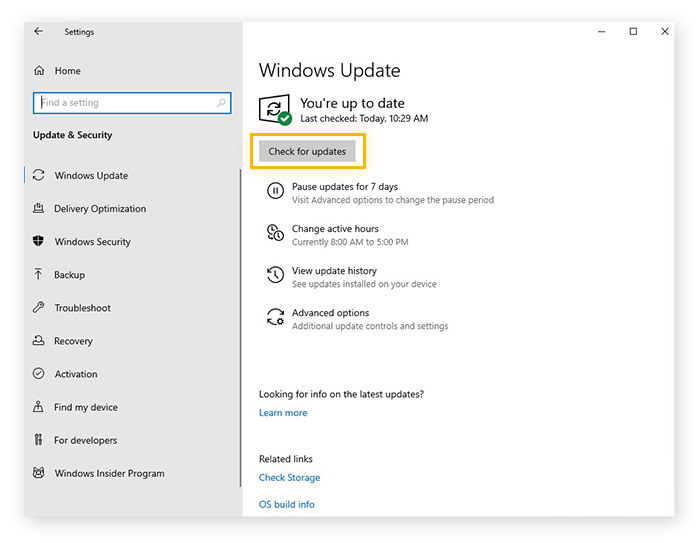Open the Activation page
The image size is (700, 543).
click(x=76, y=374)
